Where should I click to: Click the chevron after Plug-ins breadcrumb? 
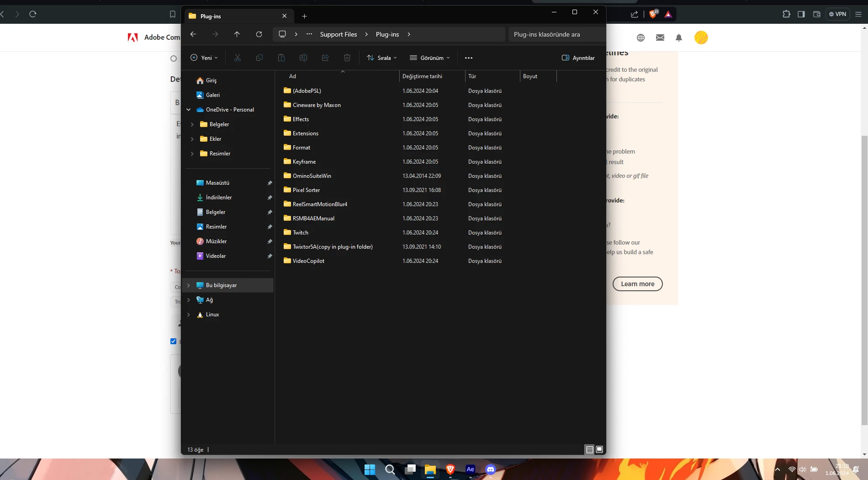tap(409, 34)
